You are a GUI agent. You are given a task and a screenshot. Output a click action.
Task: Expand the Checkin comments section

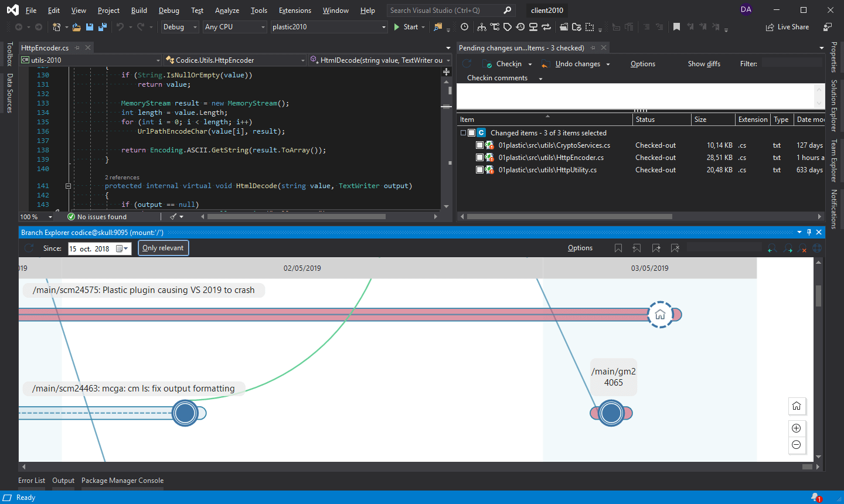click(x=540, y=78)
